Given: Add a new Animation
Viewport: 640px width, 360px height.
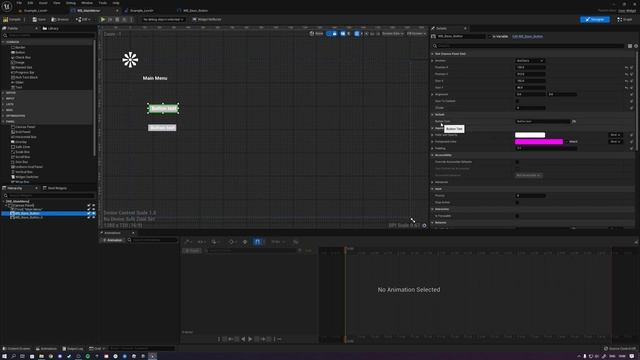Looking at the screenshot, I should click(112, 240).
